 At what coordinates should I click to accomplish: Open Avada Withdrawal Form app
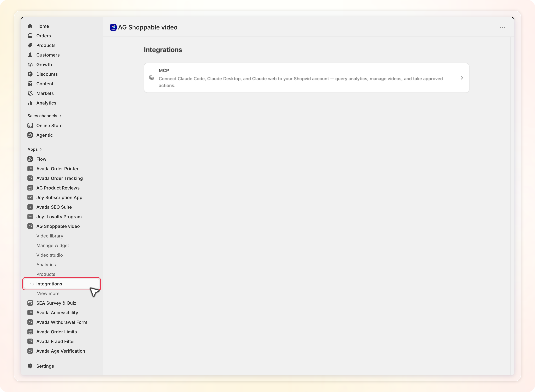(62, 322)
